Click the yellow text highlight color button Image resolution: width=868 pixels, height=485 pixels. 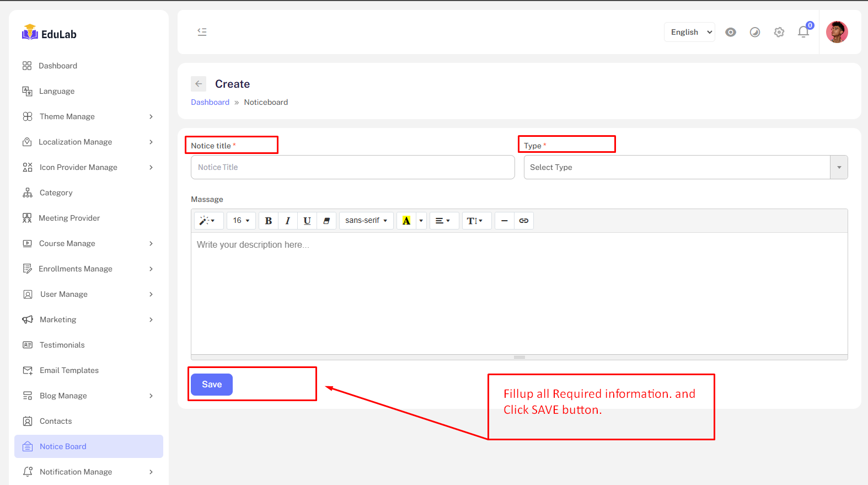coord(406,221)
